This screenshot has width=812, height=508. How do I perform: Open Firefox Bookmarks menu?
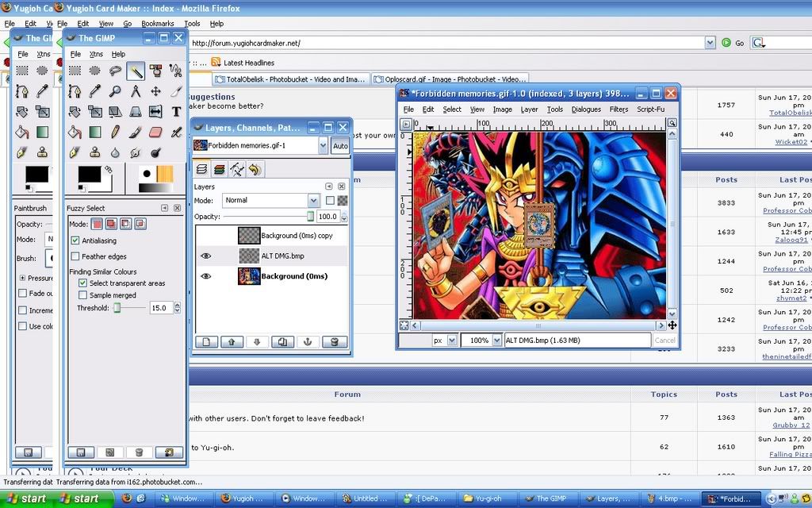pyautogui.click(x=158, y=23)
